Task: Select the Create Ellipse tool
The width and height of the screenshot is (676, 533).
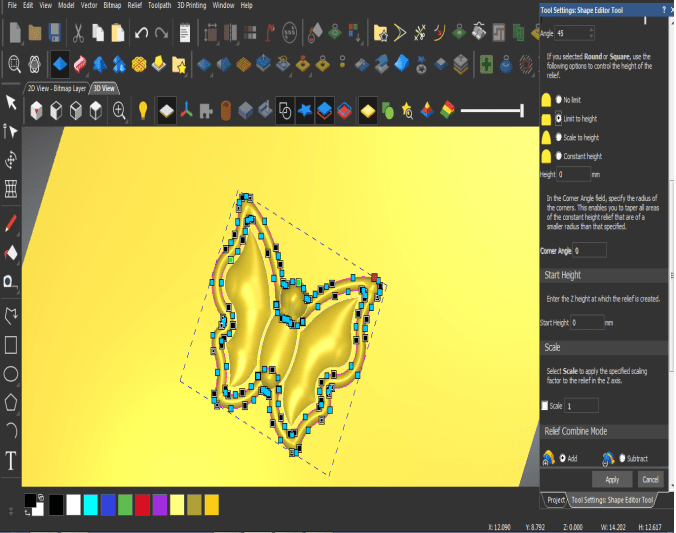Action: (11, 374)
